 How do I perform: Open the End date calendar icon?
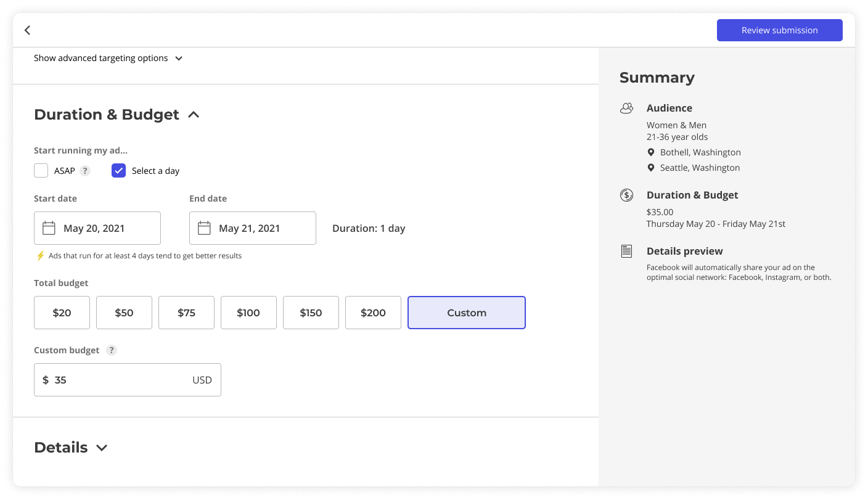204,228
